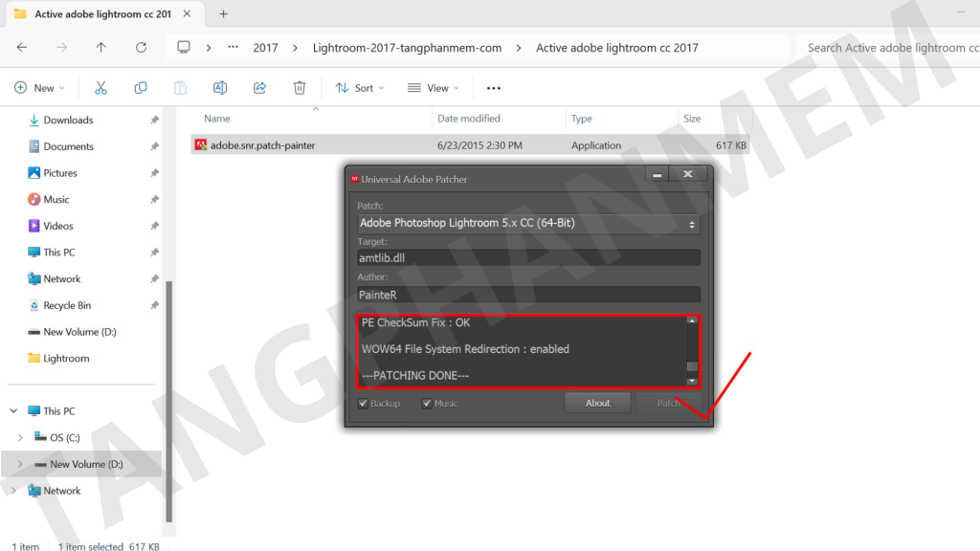Open the Patch selection dropdown
980x551 pixels.
point(528,224)
